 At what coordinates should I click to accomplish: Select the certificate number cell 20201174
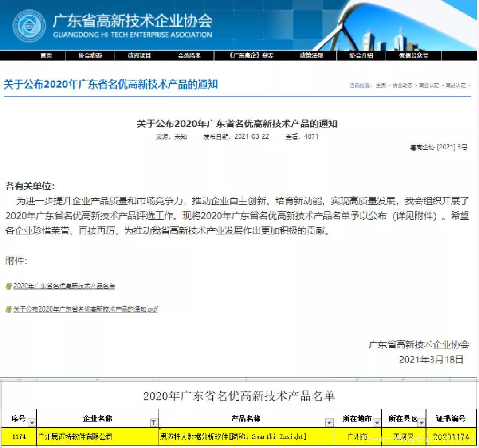[451, 437]
